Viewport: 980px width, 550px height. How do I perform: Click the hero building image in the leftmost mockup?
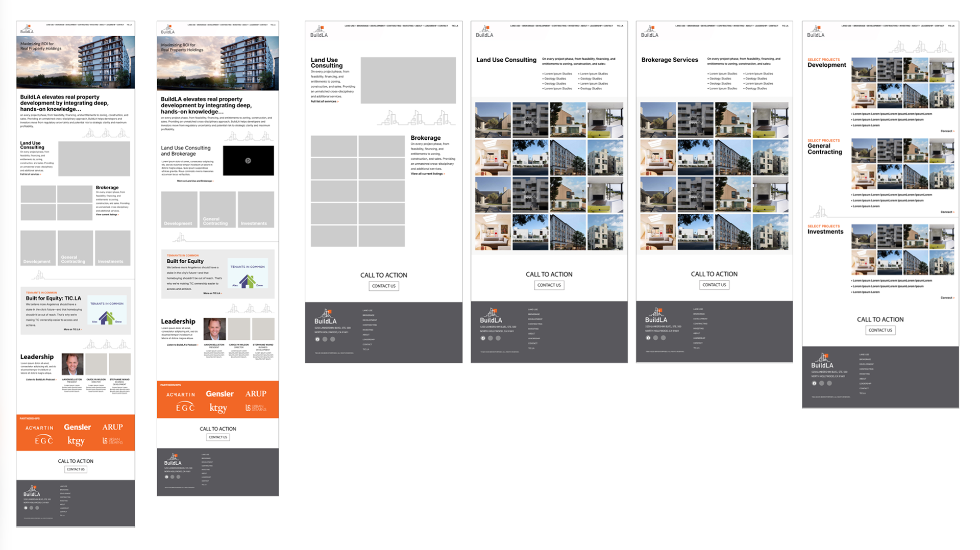coord(76,62)
